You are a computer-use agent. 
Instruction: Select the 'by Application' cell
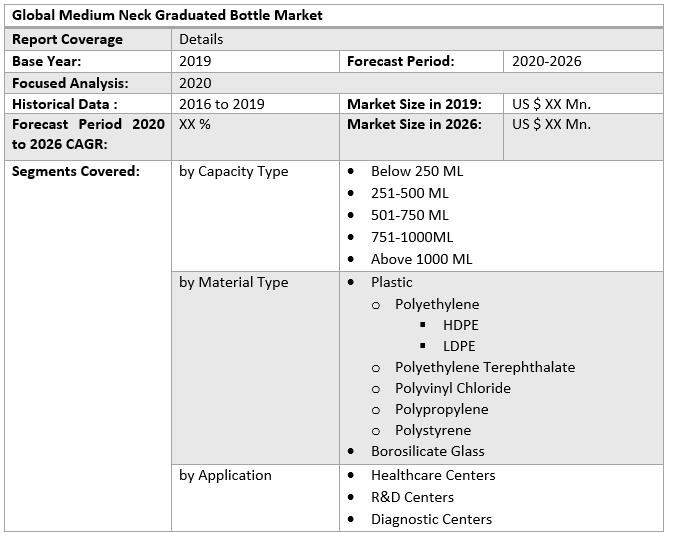coord(225,475)
